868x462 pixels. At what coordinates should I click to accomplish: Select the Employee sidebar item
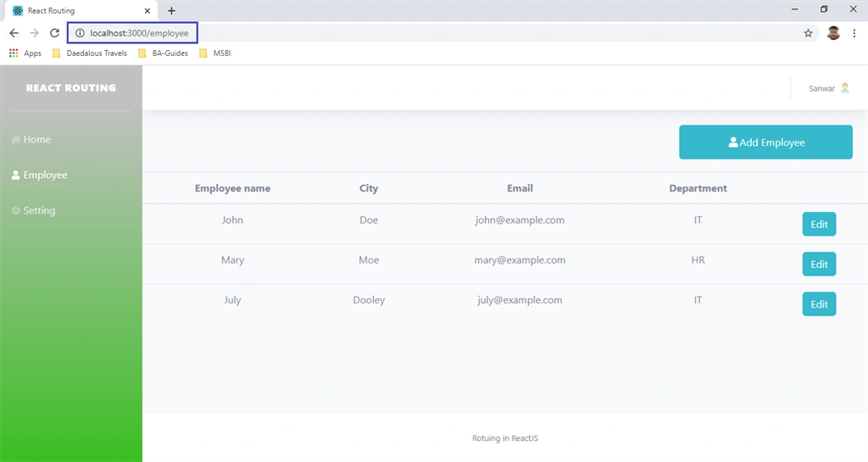[x=39, y=175]
